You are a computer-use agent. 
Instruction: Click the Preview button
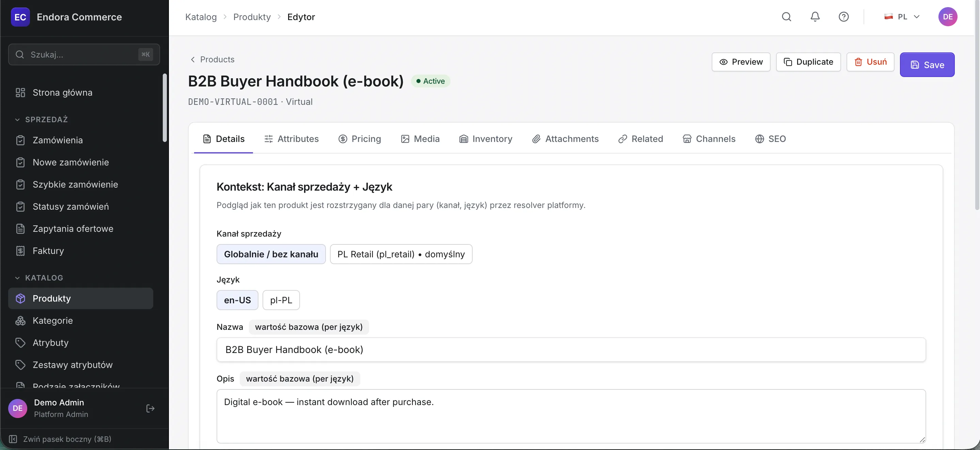tap(741, 62)
